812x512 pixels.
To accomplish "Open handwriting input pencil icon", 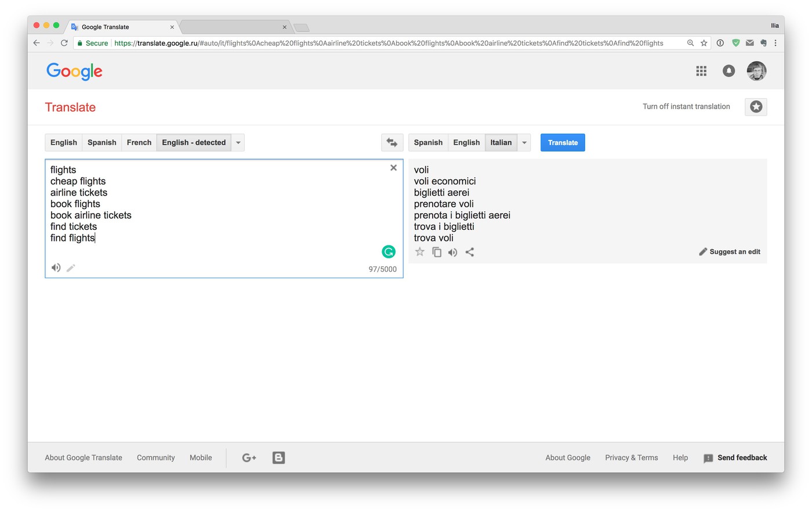I will pos(71,268).
